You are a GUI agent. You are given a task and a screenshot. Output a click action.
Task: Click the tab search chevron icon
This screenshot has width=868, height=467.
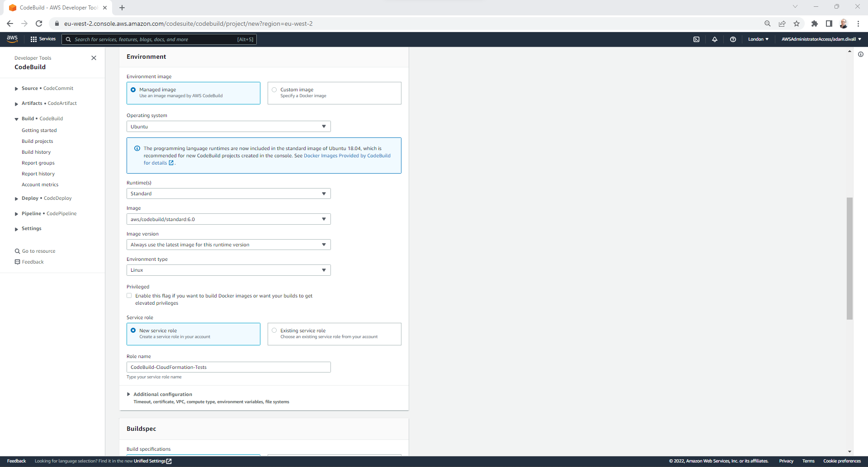[x=795, y=6]
